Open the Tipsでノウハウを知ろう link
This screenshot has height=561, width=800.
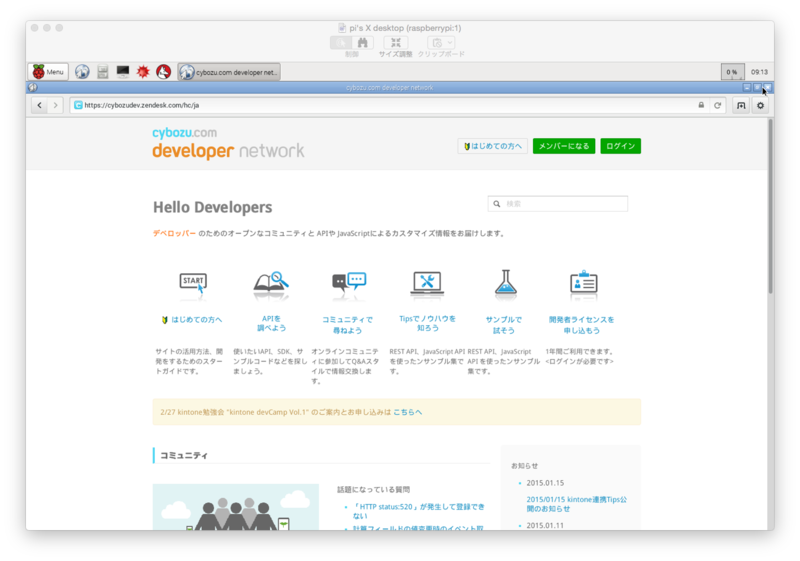pos(428,323)
